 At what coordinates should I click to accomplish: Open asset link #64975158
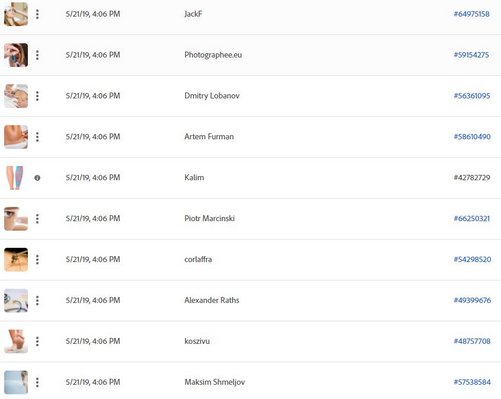[471, 14]
